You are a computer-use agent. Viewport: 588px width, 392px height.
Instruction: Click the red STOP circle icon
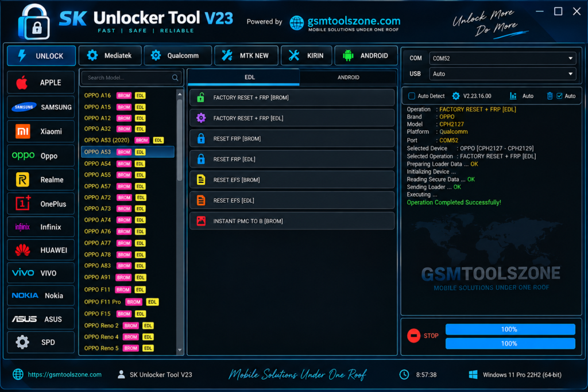click(x=413, y=335)
